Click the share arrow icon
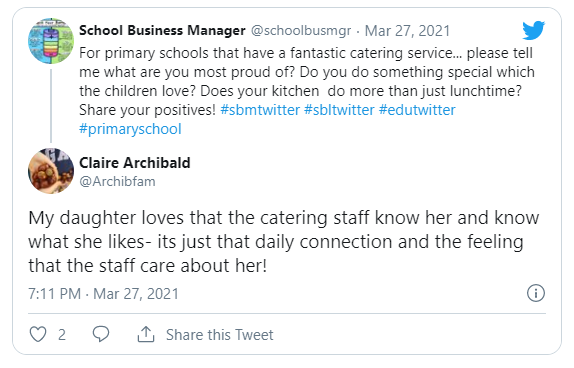 click(146, 334)
